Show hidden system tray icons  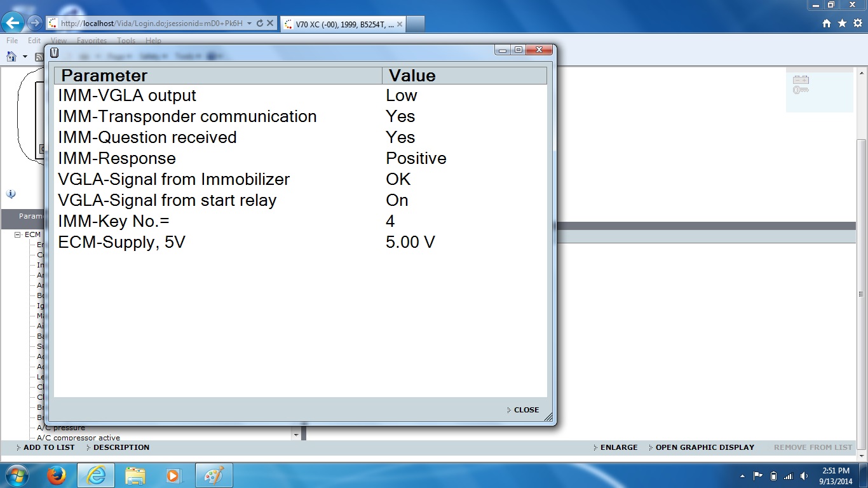pyautogui.click(x=743, y=476)
